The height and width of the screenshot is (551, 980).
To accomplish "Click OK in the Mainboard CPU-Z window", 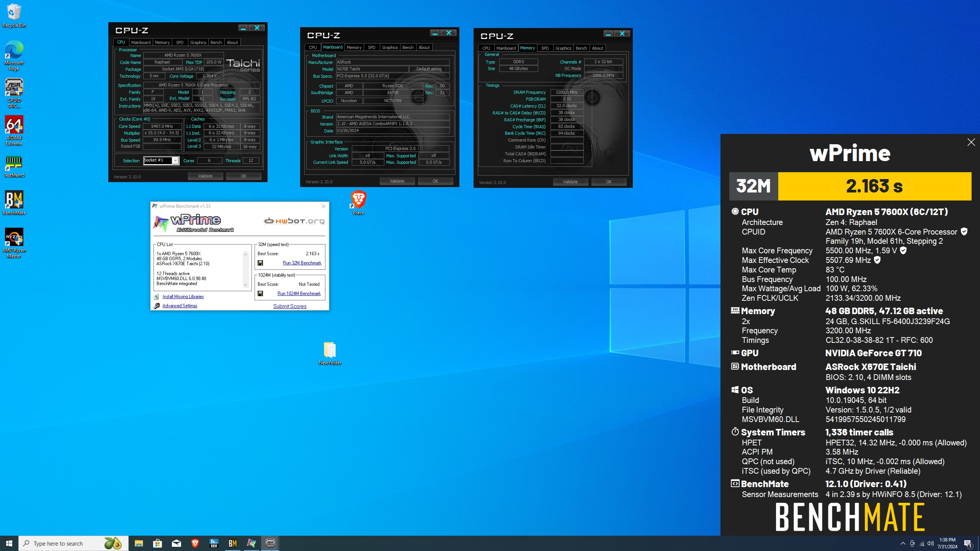I will coord(435,181).
